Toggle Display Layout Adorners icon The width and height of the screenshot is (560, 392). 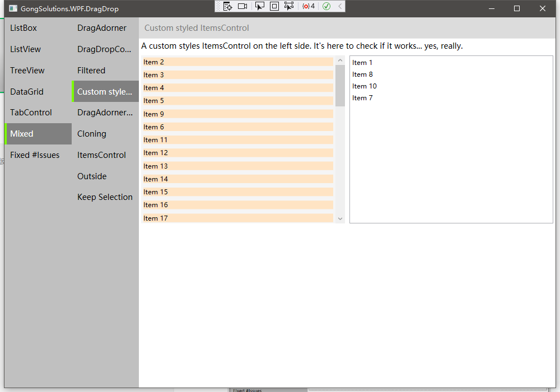[x=274, y=6]
